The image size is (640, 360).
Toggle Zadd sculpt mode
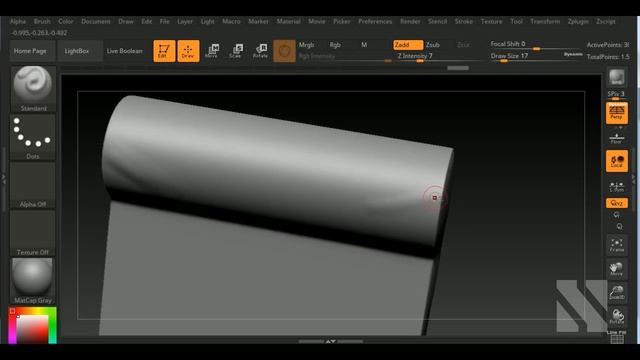(x=408, y=45)
